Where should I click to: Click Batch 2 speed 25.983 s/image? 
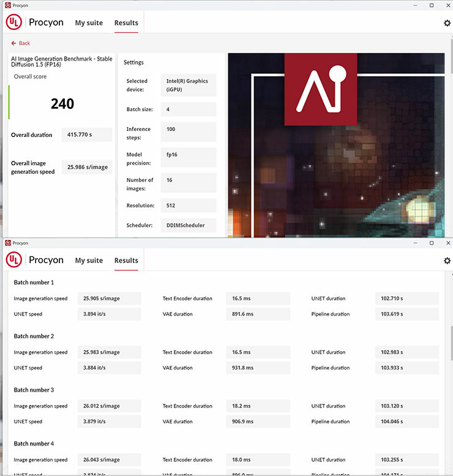point(110,352)
